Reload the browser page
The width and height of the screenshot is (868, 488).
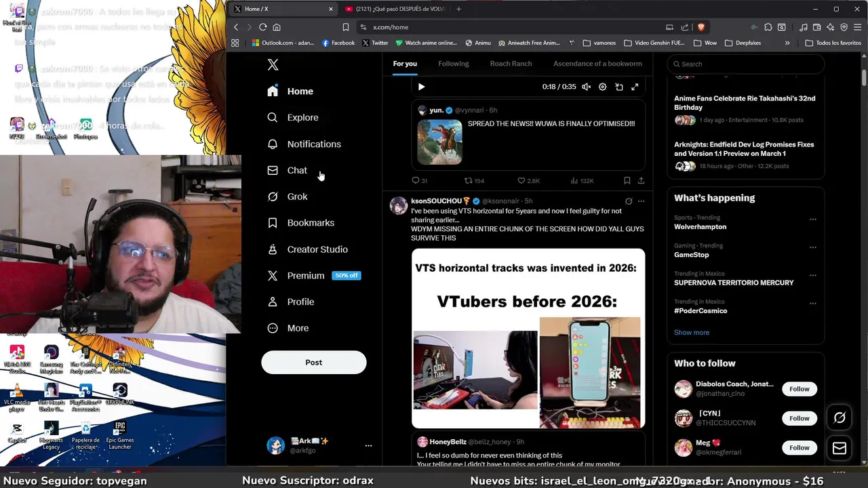262,27
